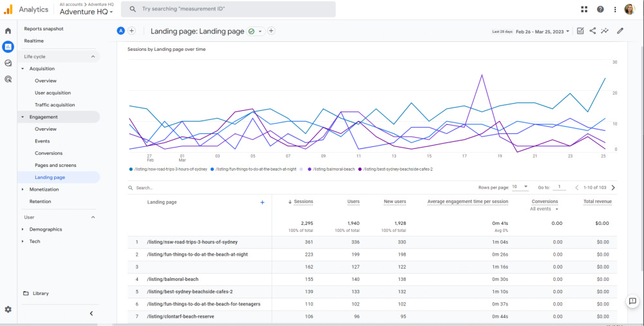Open the Library link
This screenshot has width=644, height=326.
(41, 293)
